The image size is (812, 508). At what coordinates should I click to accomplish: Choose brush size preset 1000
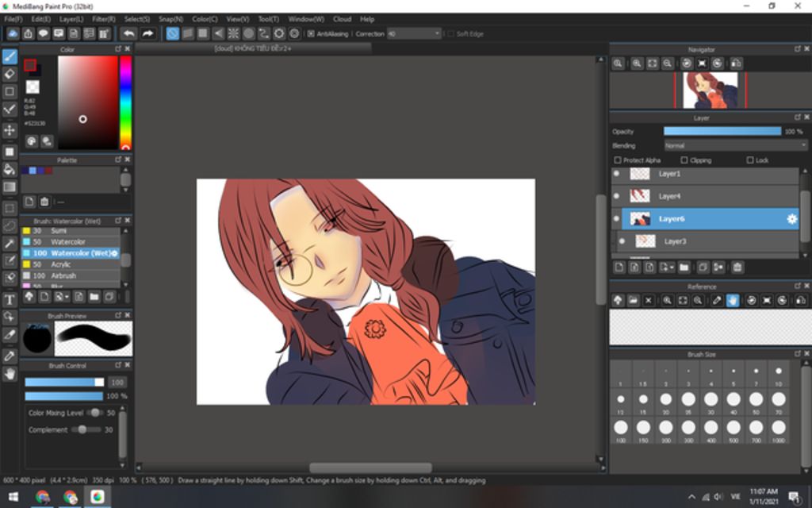click(x=779, y=429)
